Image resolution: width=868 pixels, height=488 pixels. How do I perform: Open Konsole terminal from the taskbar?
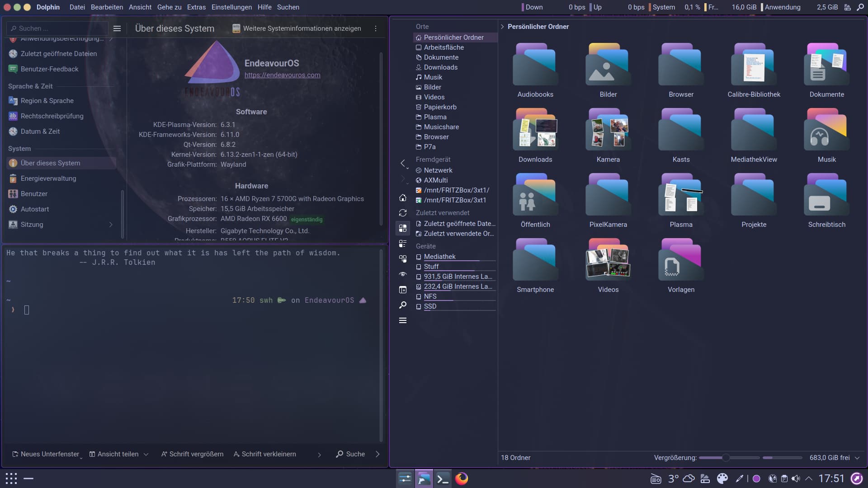(443, 479)
